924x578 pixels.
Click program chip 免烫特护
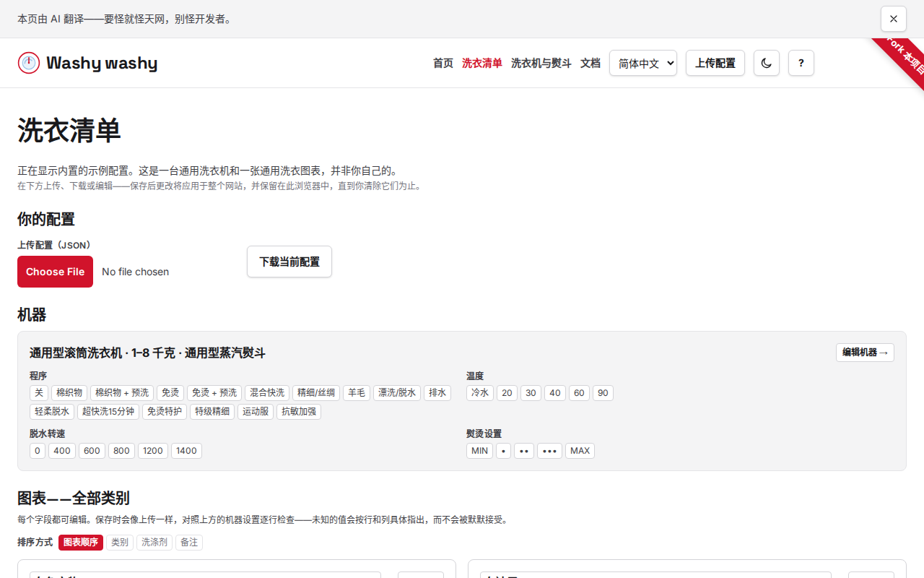click(x=165, y=412)
